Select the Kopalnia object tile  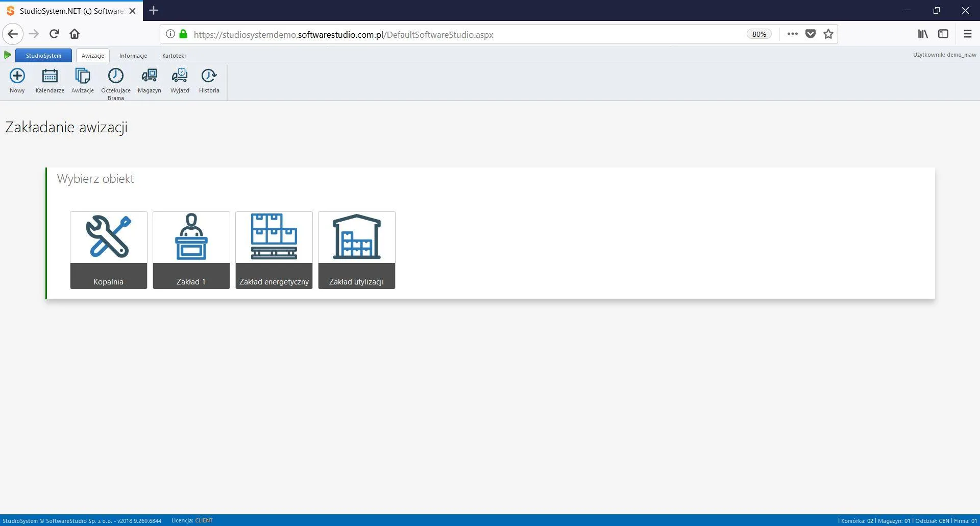coord(109,250)
